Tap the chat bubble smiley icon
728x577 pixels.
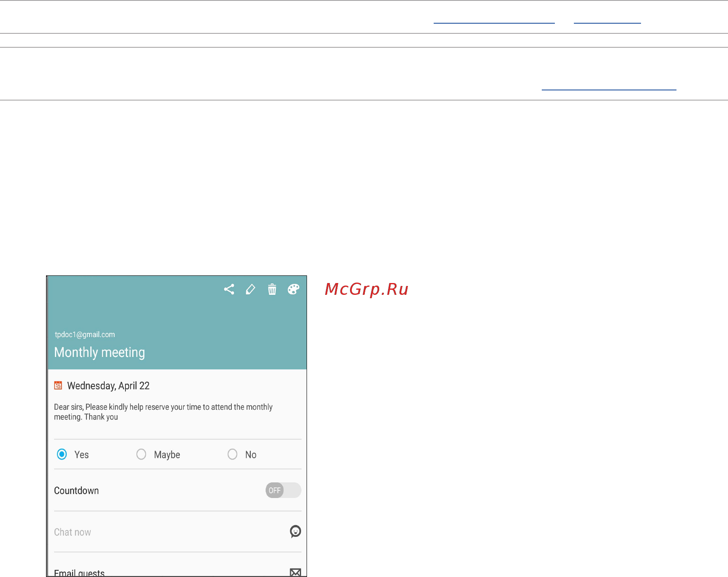coord(296,531)
